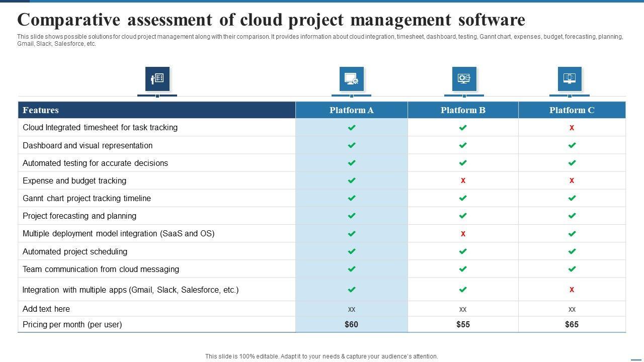Click the 'xx' placeholder under Platform B
The height and width of the screenshot is (362, 644).
click(x=463, y=309)
